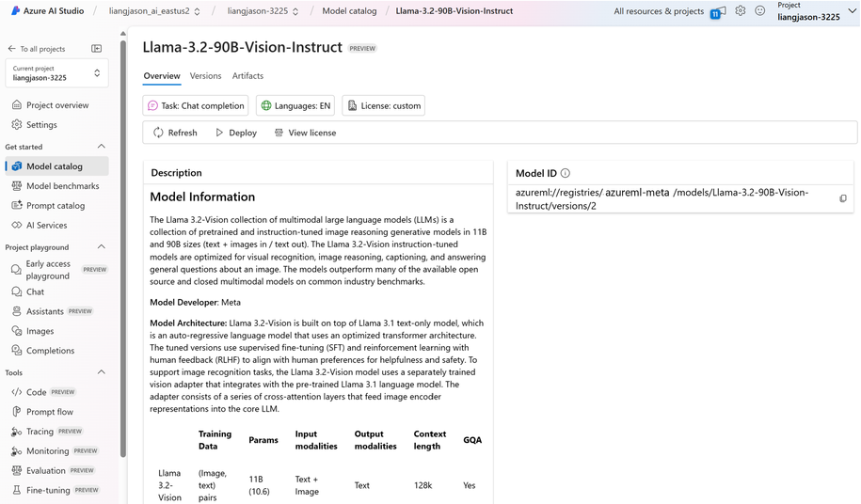This screenshot has width=861, height=504.
Task: Click the 128k context length cell
Action: click(423, 485)
